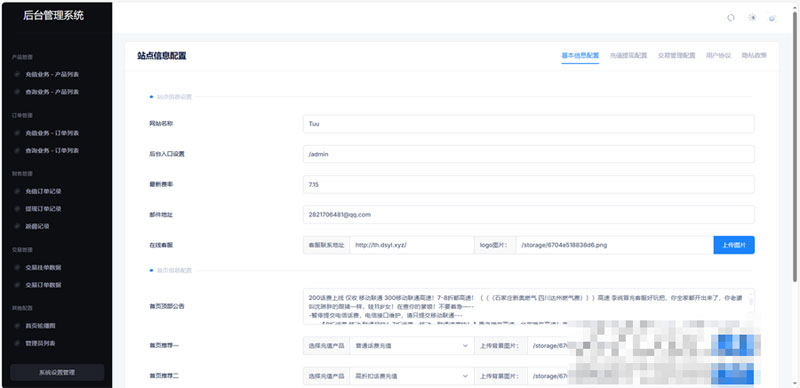Open 提现订单记录 in the sidebar

(43, 209)
